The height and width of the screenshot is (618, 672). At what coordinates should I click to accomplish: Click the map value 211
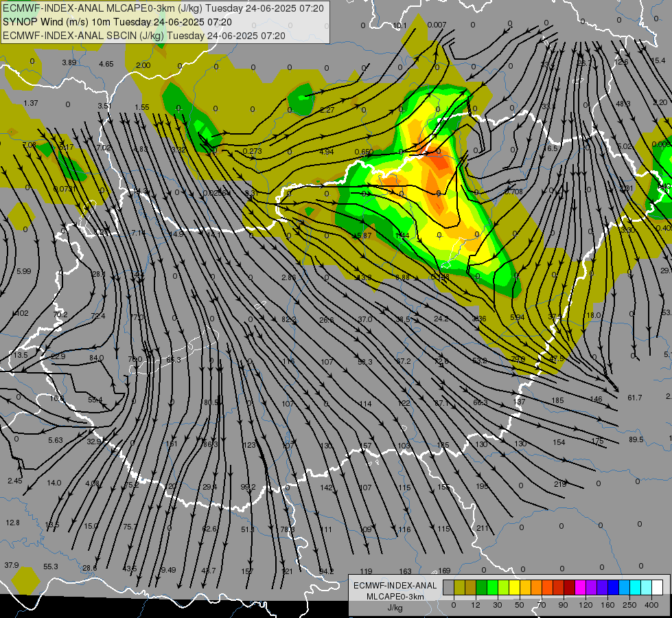pos(483,528)
